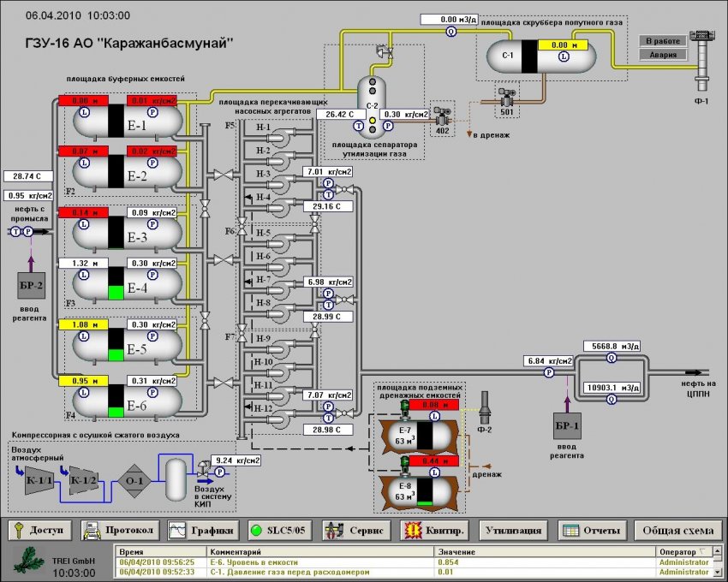
Task: Click gas flow value 0.00 м3/д
Action: [449, 20]
